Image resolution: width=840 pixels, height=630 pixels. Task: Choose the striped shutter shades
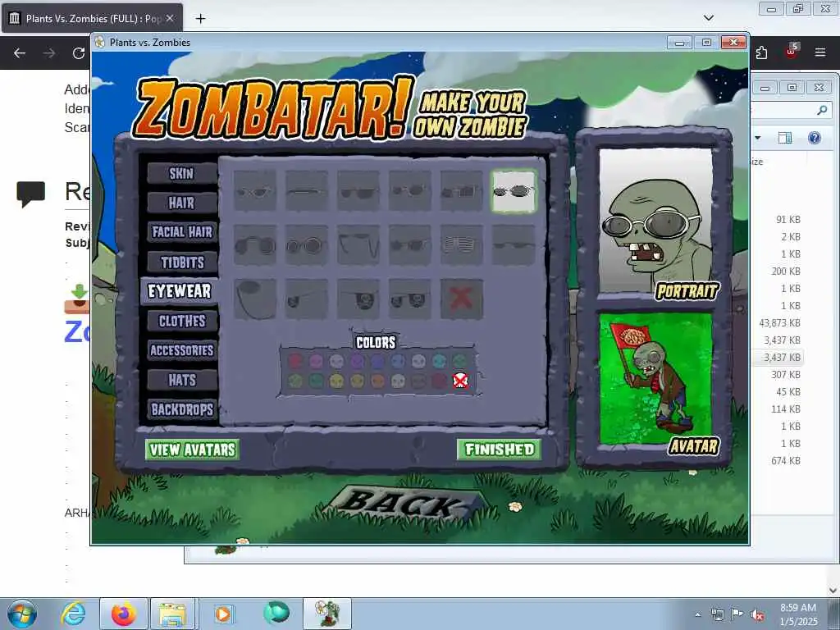(x=461, y=245)
